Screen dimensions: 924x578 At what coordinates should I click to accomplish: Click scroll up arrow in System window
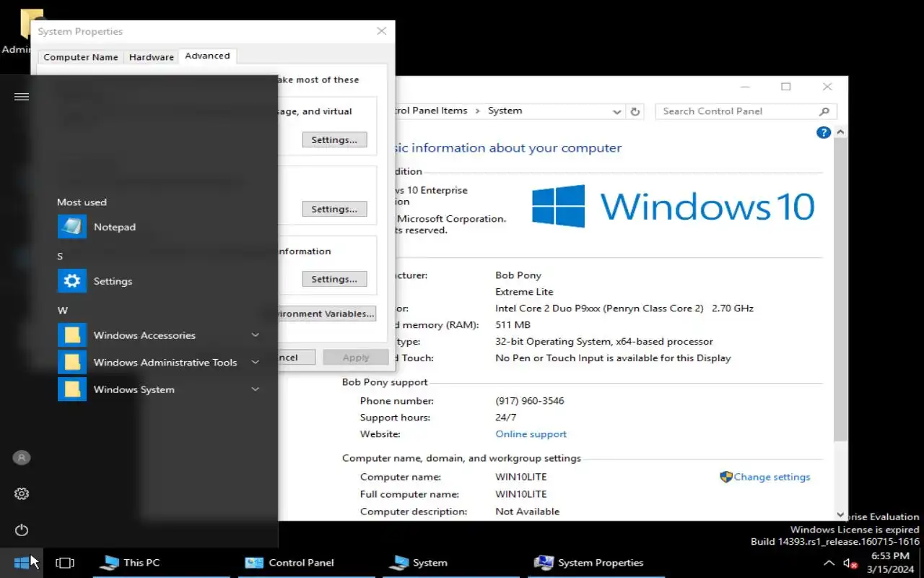point(841,132)
